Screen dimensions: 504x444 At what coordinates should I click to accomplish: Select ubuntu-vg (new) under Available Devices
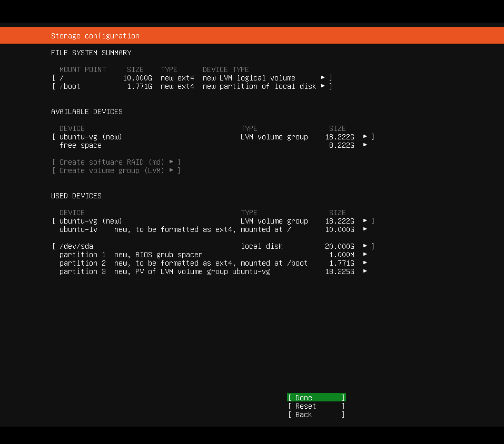tap(213, 137)
